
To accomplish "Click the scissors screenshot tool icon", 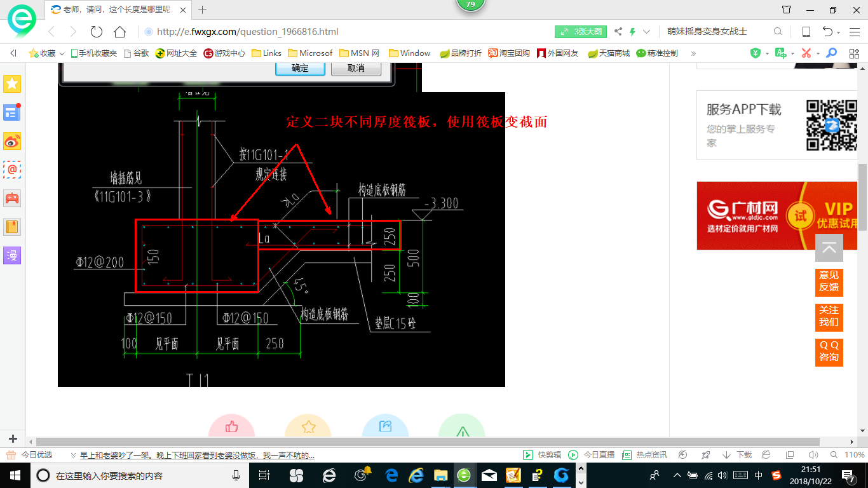I will tap(806, 53).
